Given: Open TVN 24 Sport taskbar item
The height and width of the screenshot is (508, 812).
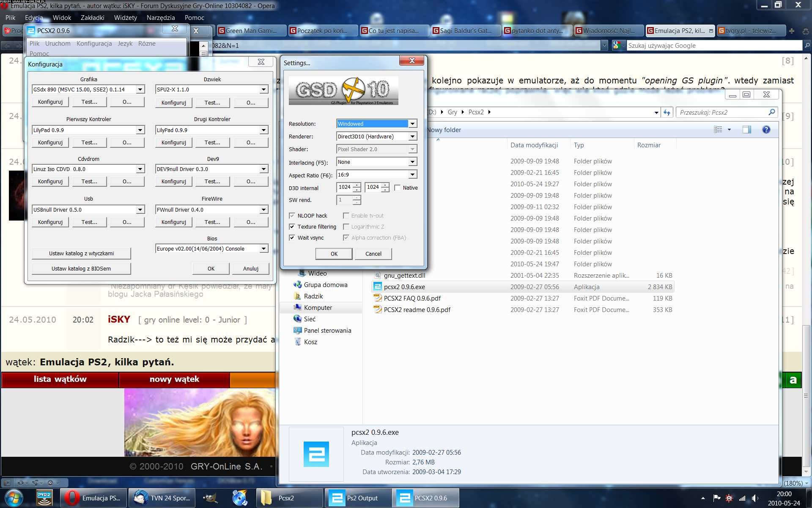Looking at the screenshot, I should pyautogui.click(x=162, y=498).
